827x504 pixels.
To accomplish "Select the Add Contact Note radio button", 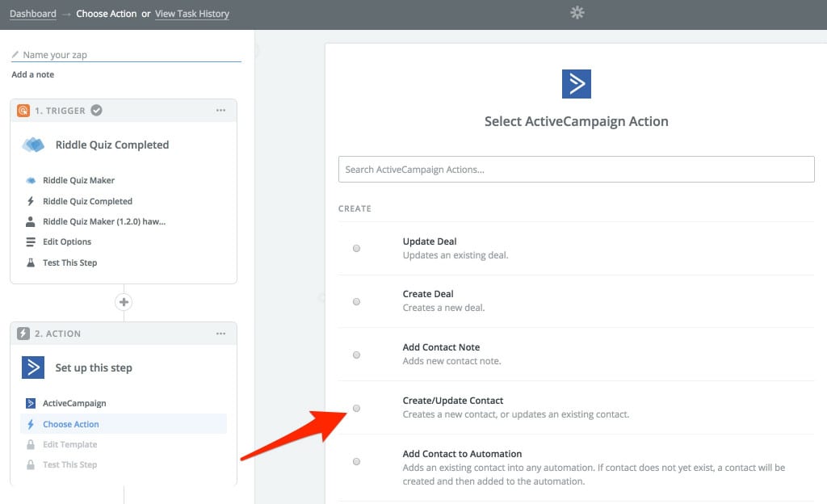I will coord(356,355).
